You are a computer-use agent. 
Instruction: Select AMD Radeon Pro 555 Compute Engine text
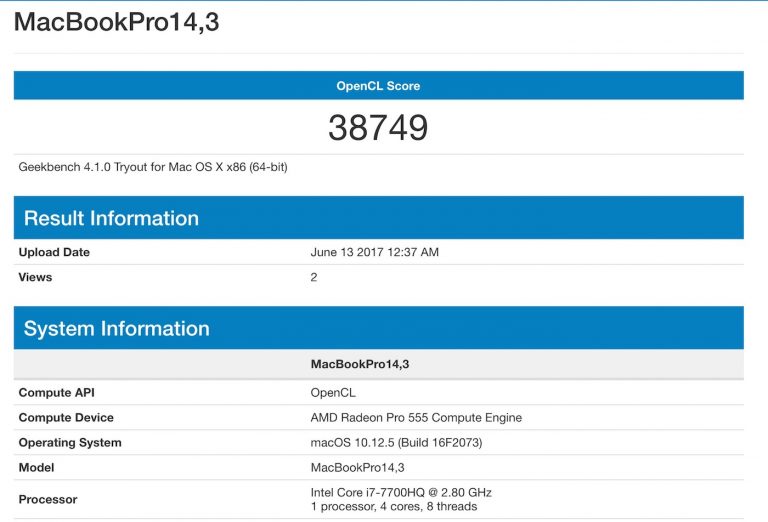click(416, 418)
